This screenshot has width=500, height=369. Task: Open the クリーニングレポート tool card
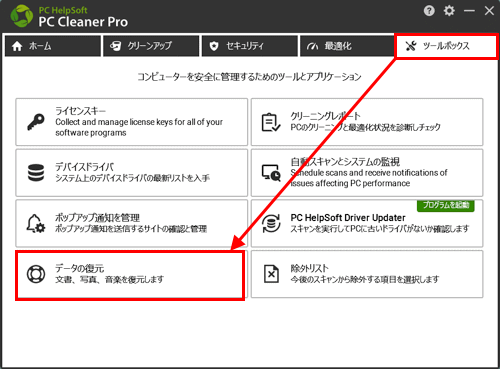coord(367,122)
